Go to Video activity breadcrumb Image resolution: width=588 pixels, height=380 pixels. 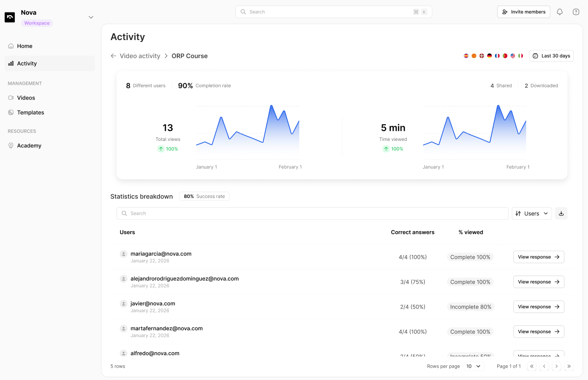pos(140,56)
